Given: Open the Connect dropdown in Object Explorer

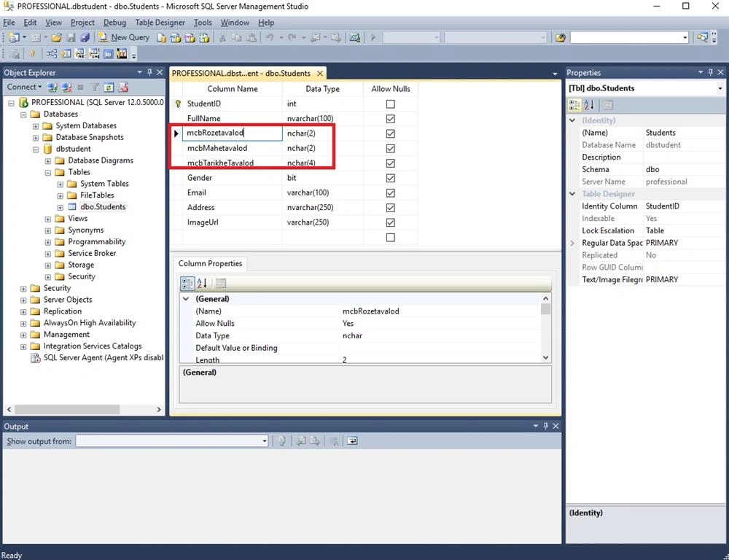Looking at the screenshot, I should pyautogui.click(x=24, y=87).
